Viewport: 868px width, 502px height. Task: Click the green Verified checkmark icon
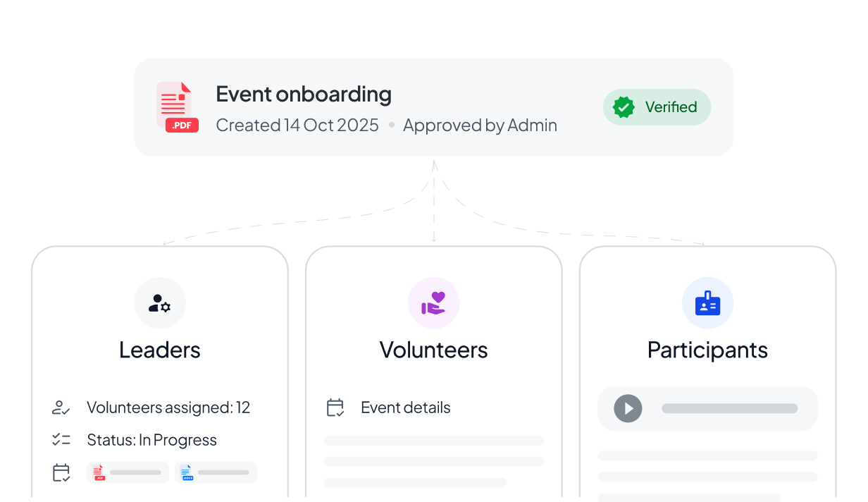624,107
